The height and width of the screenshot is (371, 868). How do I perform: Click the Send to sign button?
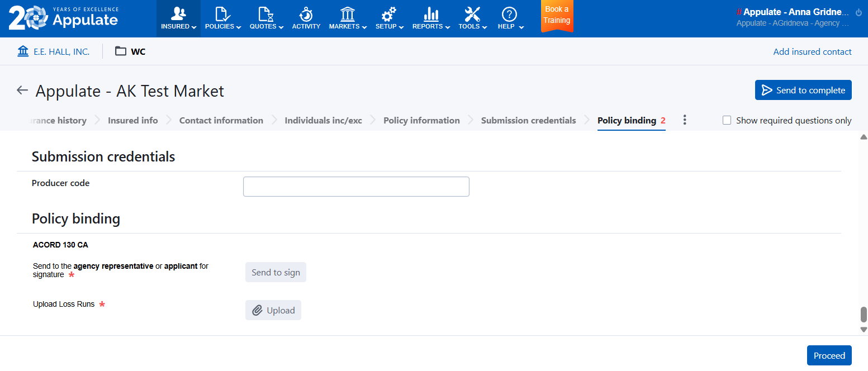[x=276, y=273]
